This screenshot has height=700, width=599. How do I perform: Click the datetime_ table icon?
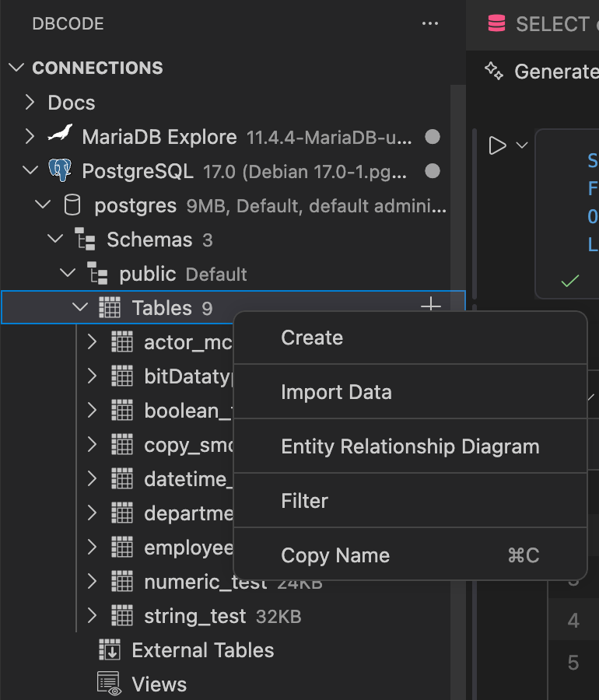point(122,478)
